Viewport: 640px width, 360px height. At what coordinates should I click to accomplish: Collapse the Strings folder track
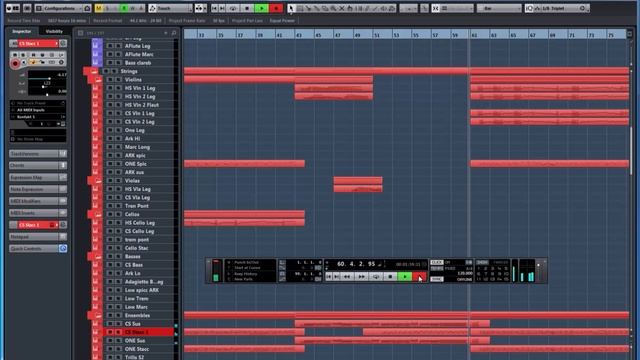[94, 71]
